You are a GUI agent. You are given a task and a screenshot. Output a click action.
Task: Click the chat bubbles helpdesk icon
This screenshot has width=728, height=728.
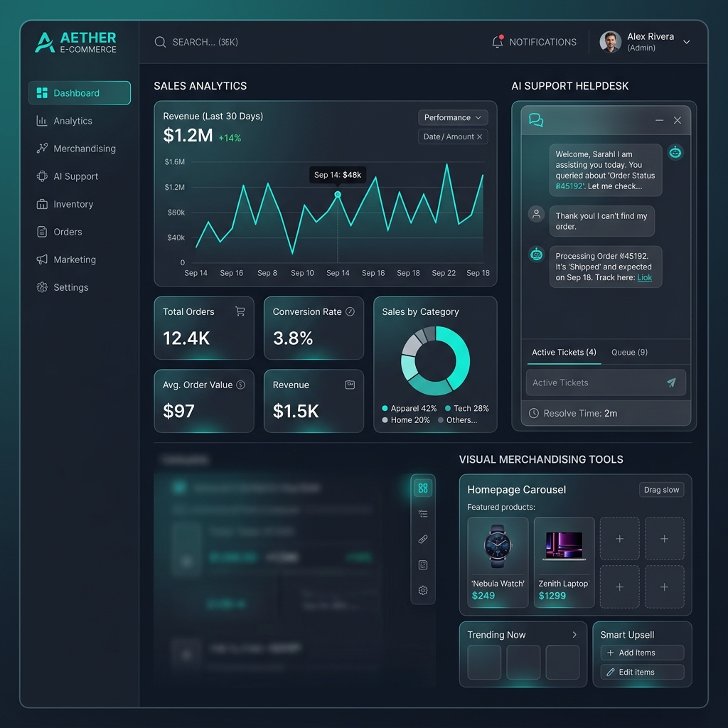536,121
